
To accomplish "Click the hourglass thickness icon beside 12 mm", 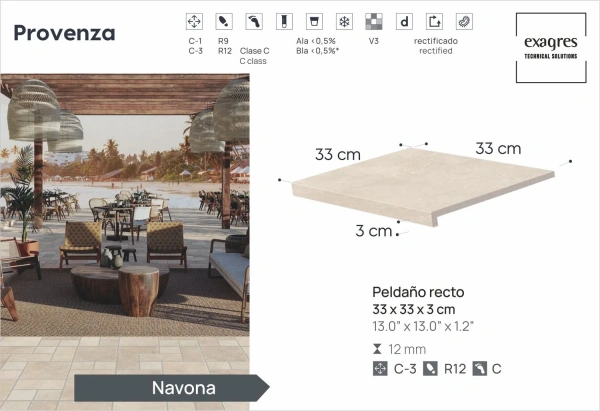I will click(377, 349).
